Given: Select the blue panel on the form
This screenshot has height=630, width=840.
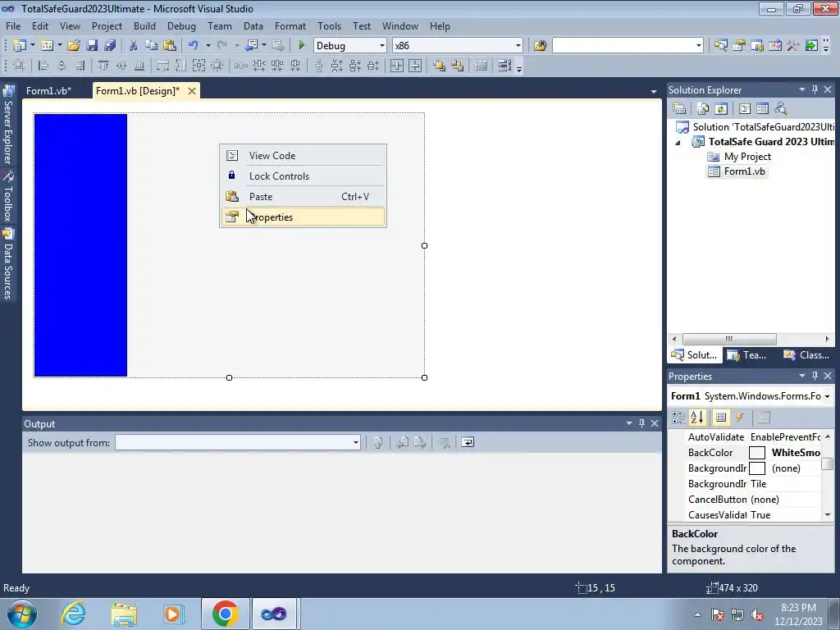Looking at the screenshot, I should [81, 244].
